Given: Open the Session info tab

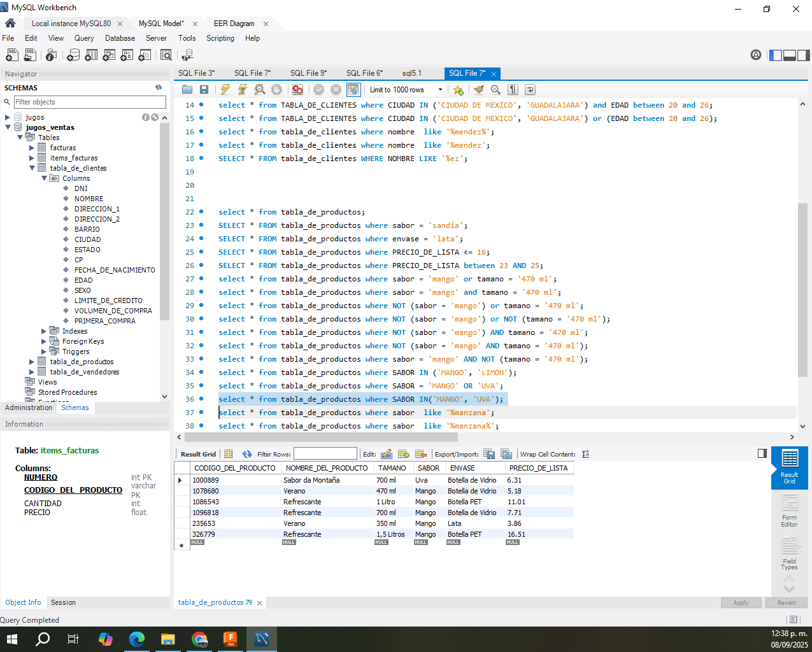Looking at the screenshot, I should [63, 602].
